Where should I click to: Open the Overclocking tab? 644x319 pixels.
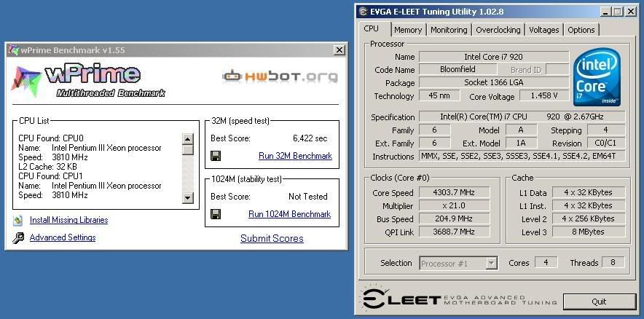pos(498,30)
